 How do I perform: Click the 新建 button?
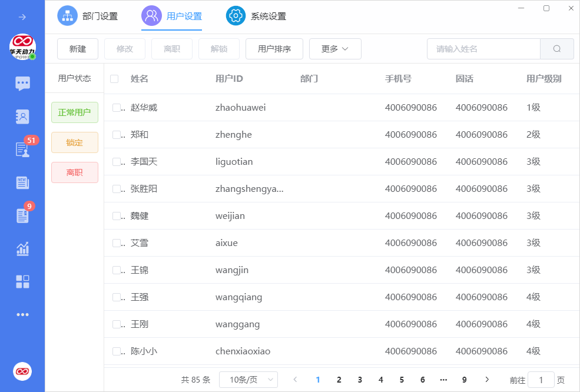tap(78, 49)
